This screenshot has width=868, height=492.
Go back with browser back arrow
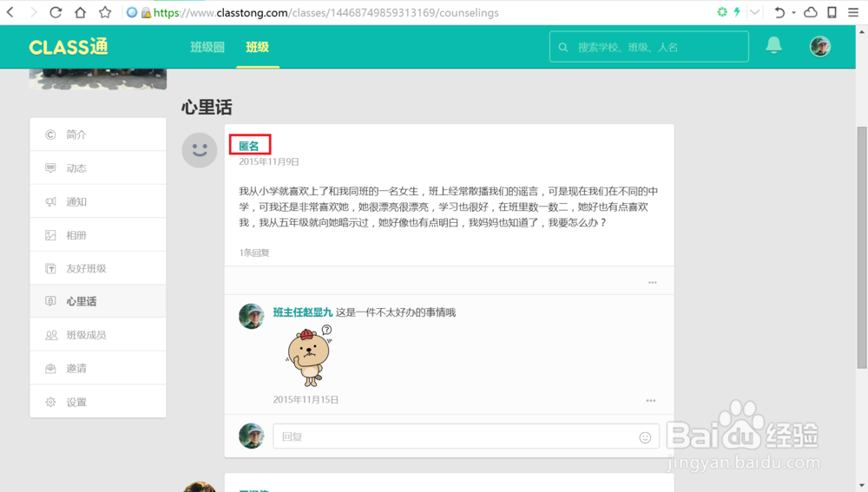pos(10,12)
